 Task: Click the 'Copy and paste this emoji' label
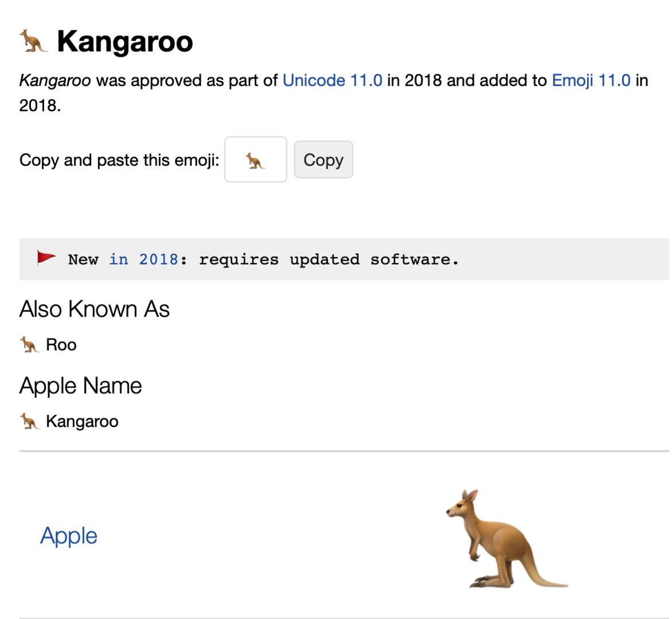coord(119,160)
